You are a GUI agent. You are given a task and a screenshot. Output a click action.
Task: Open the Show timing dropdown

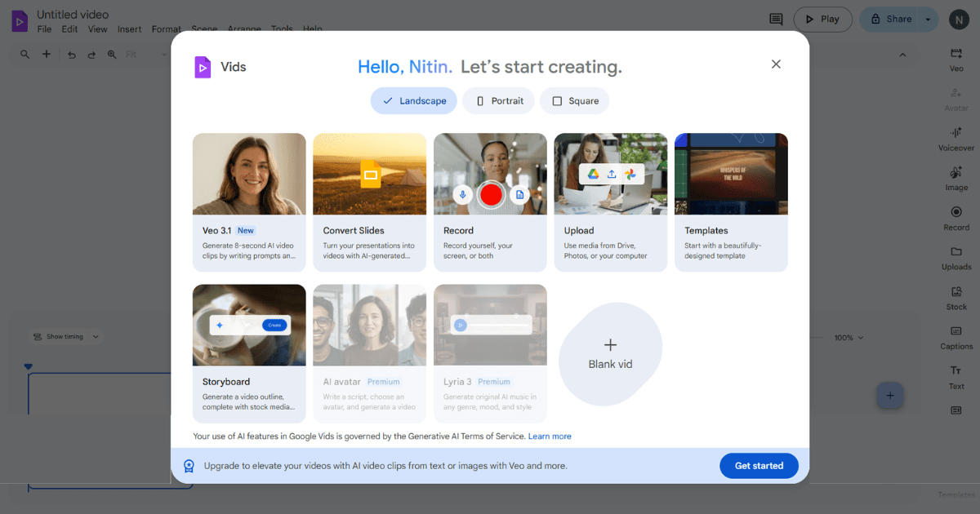(65, 336)
